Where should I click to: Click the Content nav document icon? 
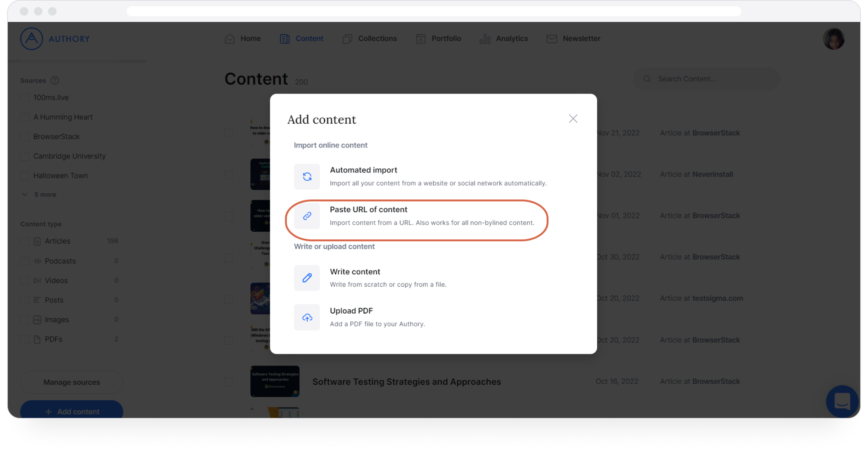pyautogui.click(x=285, y=39)
